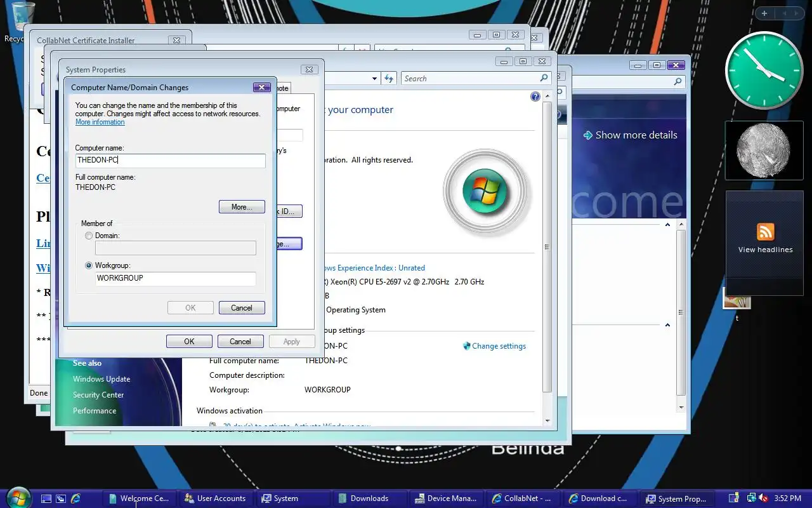Click the Windows logo in System window

click(485, 192)
